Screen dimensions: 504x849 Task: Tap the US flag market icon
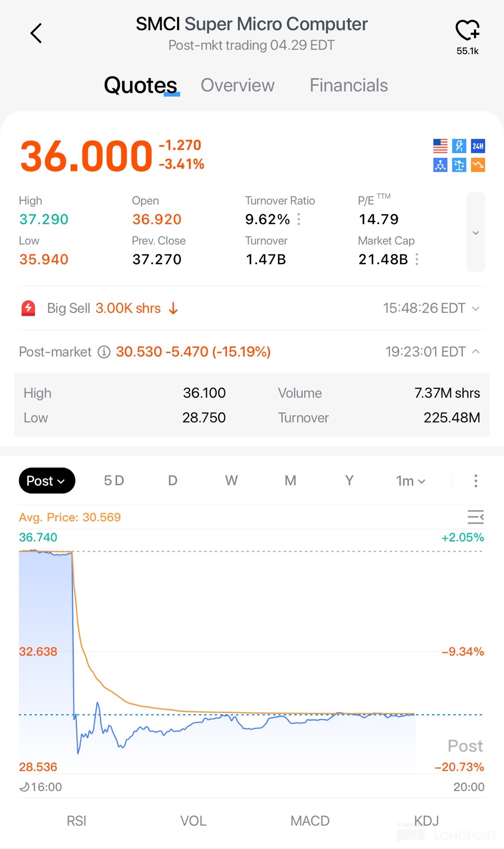440,146
